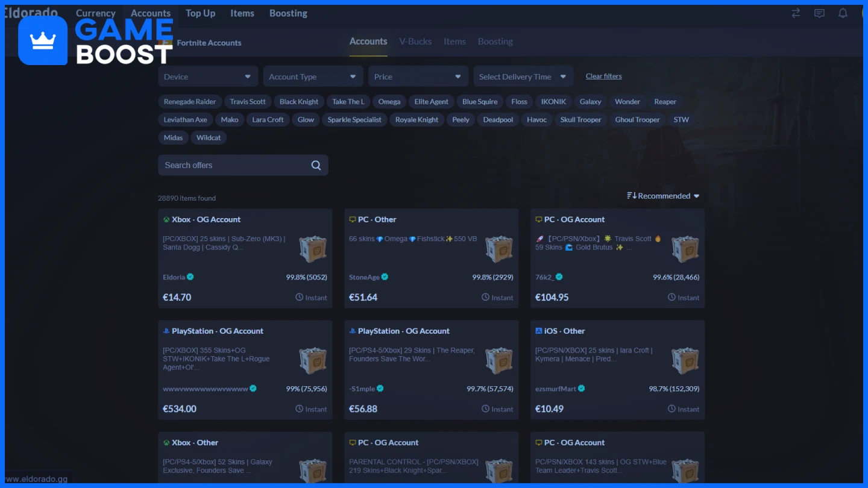The image size is (868, 488).
Task: Choose the Galaxy tag
Action: tap(591, 102)
